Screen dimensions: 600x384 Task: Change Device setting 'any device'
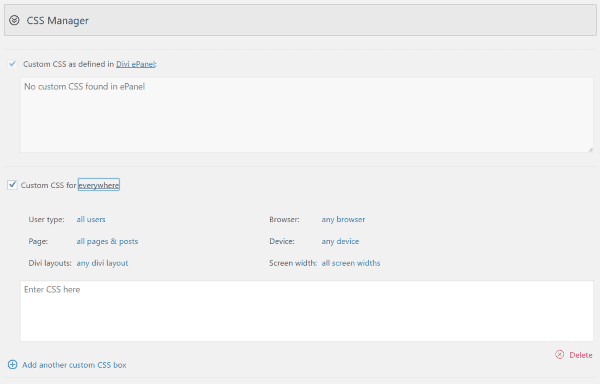tap(340, 241)
